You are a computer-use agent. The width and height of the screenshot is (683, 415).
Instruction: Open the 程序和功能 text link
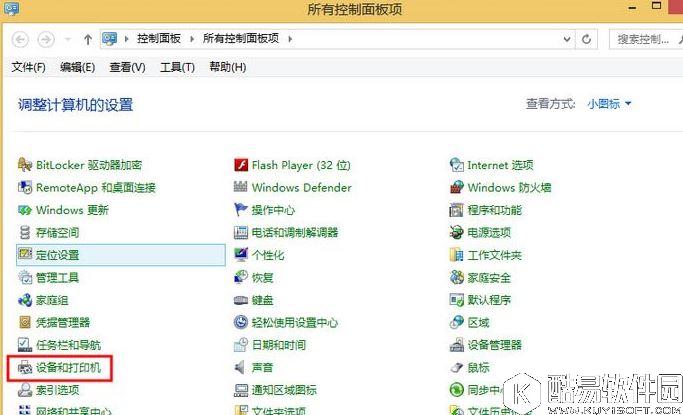494,210
